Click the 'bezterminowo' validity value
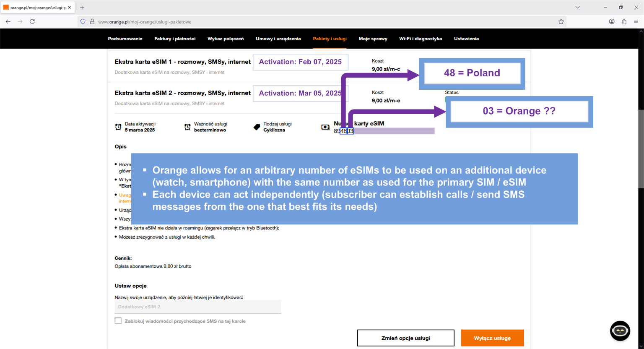 click(x=210, y=130)
